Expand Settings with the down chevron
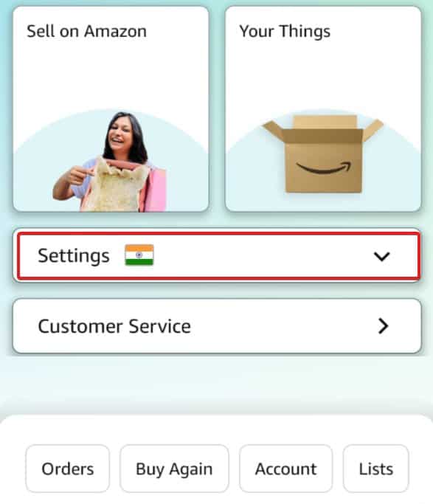 pos(381,256)
